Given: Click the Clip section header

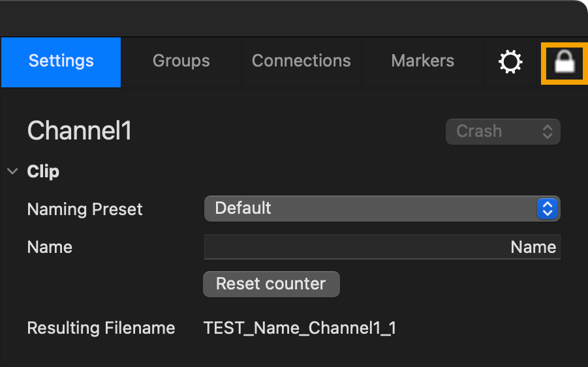Looking at the screenshot, I should pyautogui.click(x=43, y=171).
